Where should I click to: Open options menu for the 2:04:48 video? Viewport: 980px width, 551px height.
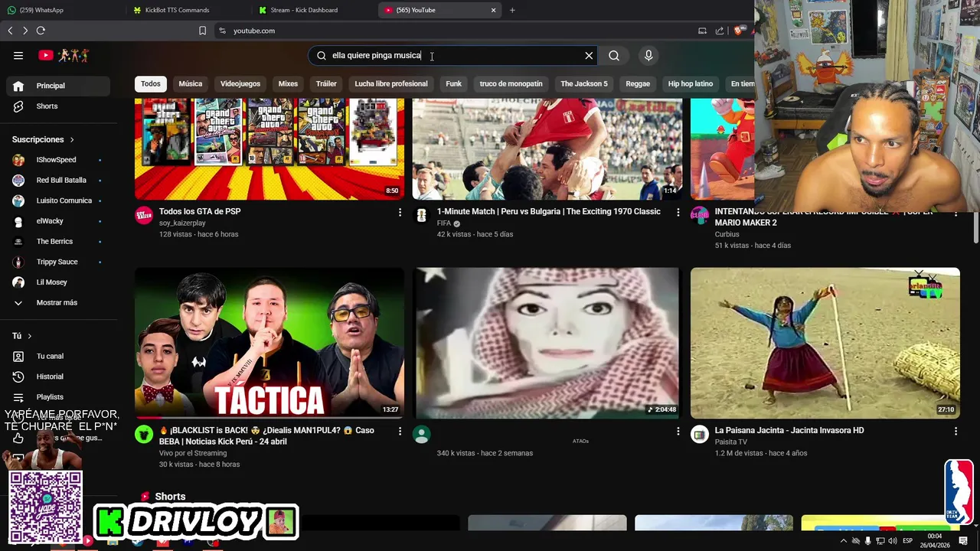point(678,431)
